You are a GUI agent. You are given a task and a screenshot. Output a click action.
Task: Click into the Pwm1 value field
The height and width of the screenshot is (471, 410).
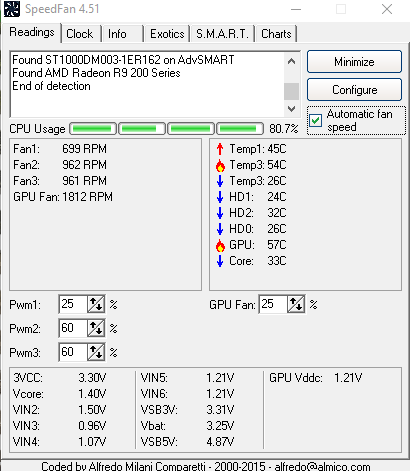tap(73, 304)
